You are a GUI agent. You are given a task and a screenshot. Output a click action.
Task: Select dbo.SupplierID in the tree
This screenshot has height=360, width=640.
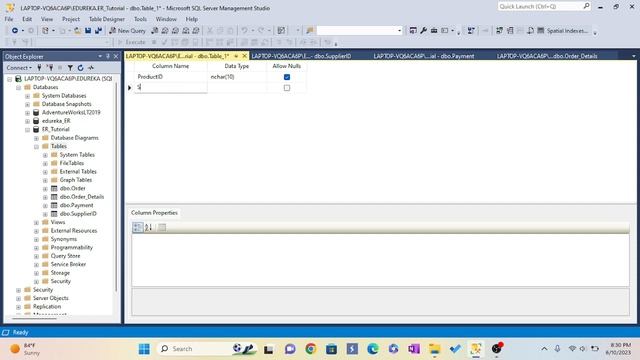pyautogui.click(x=78, y=213)
